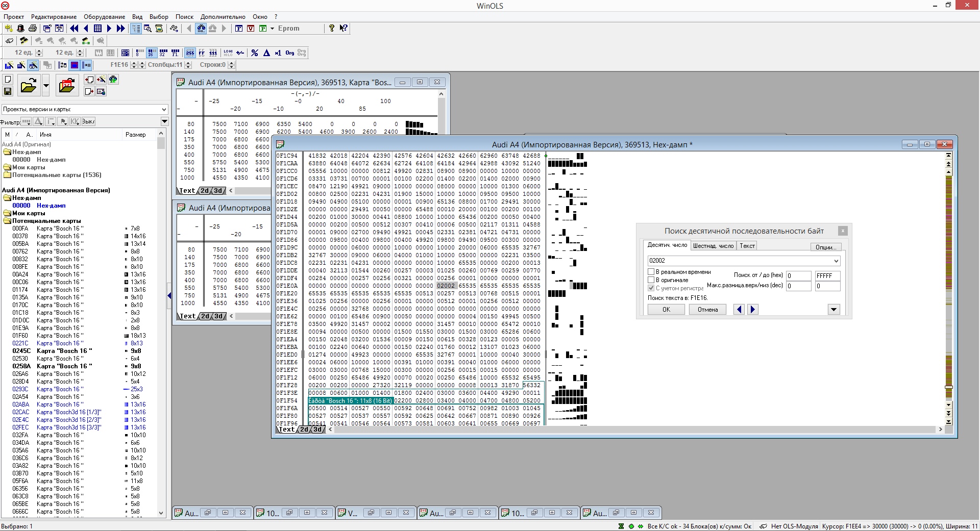Open the search value 02002 combo box dropdown
Screen dimensions: 980x531
coord(836,261)
